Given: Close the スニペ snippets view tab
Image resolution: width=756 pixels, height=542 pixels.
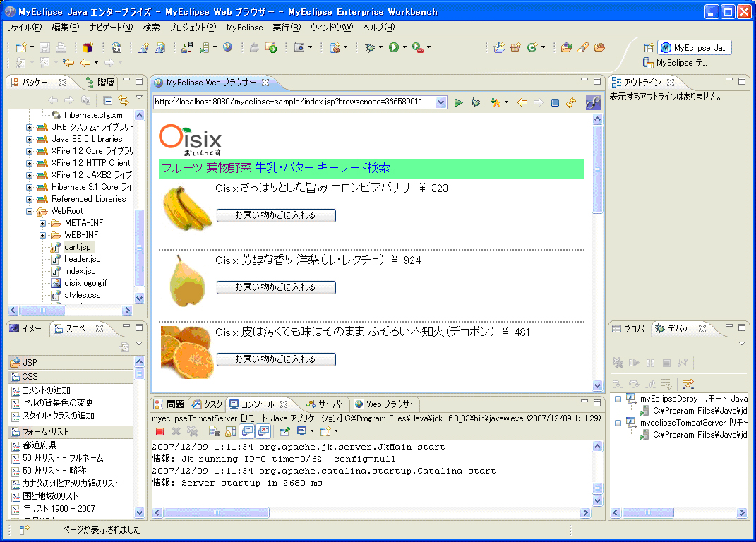Looking at the screenshot, I should [100, 329].
